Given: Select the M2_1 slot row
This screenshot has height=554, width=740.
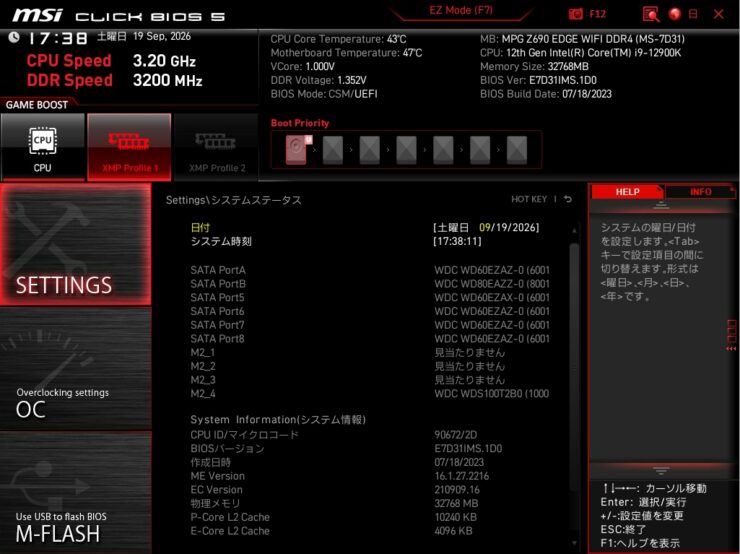Looking at the screenshot, I should point(370,352).
